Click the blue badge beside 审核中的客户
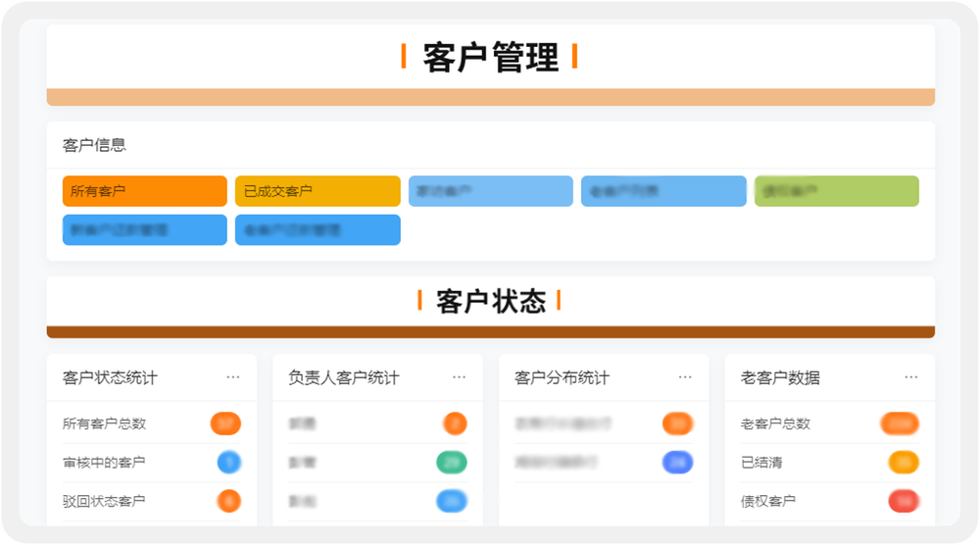The height and width of the screenshot is (545, 980). tap(228, 462)
